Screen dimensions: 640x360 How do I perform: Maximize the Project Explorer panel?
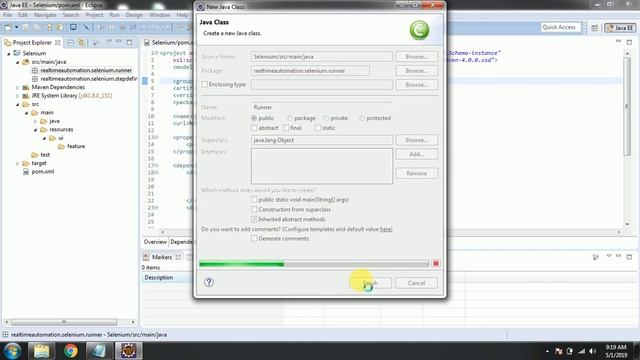pos(129,42)
